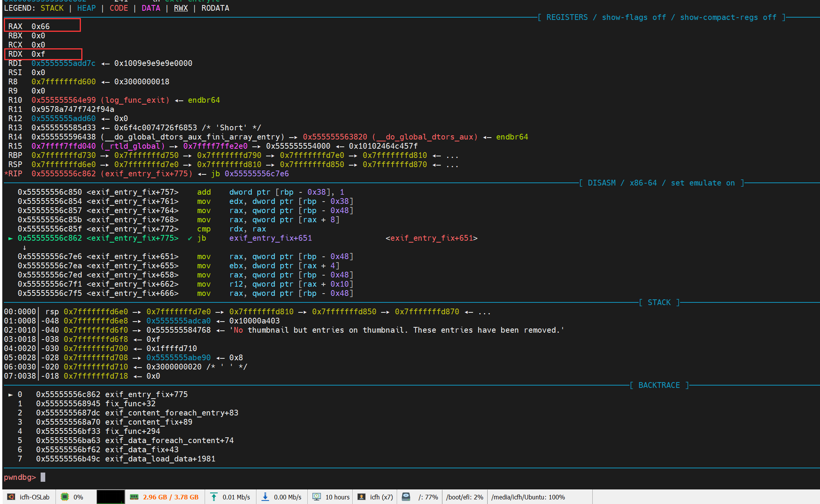Click the HEAP label in the legend

87,8
